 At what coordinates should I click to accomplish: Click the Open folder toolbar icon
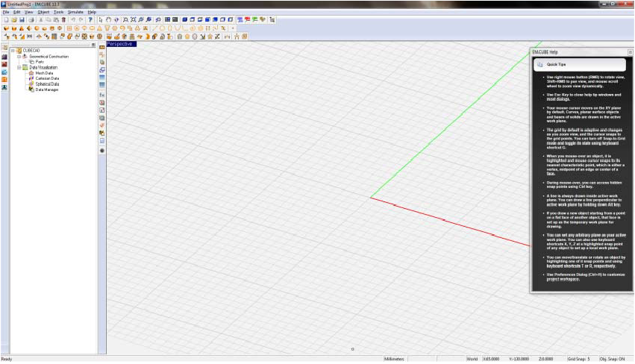(12, 19)
